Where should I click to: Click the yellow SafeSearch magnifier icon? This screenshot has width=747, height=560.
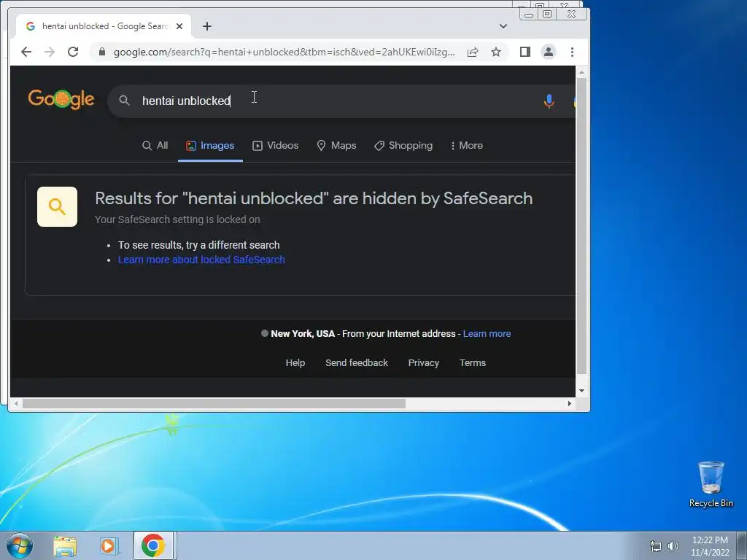pyautogui.click(x=57, y=206)
